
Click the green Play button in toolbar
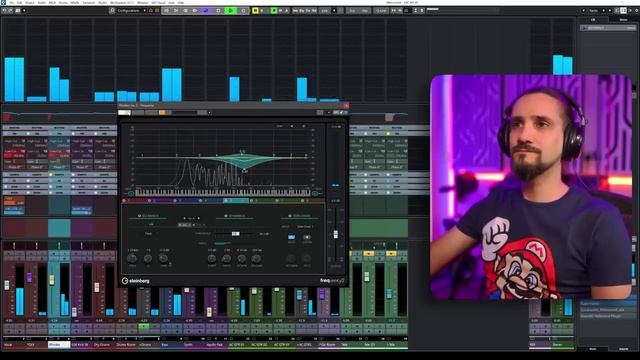coord(231,11)
